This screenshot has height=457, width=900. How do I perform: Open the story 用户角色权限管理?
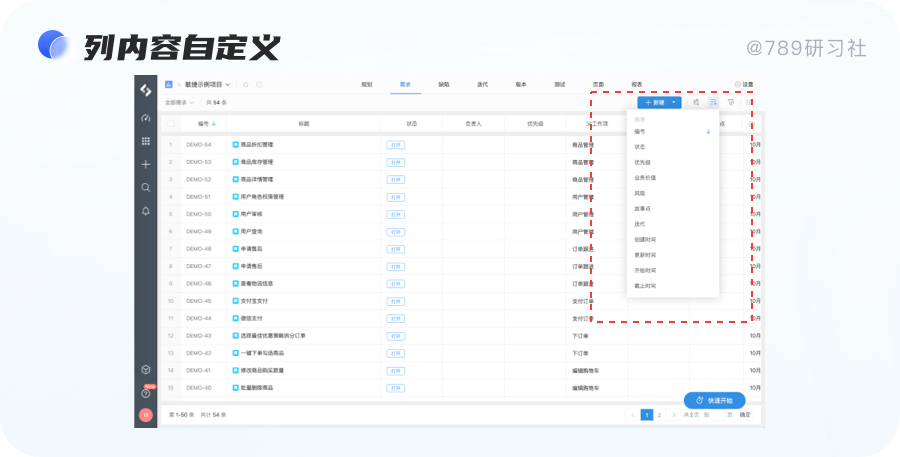point(262,197)
